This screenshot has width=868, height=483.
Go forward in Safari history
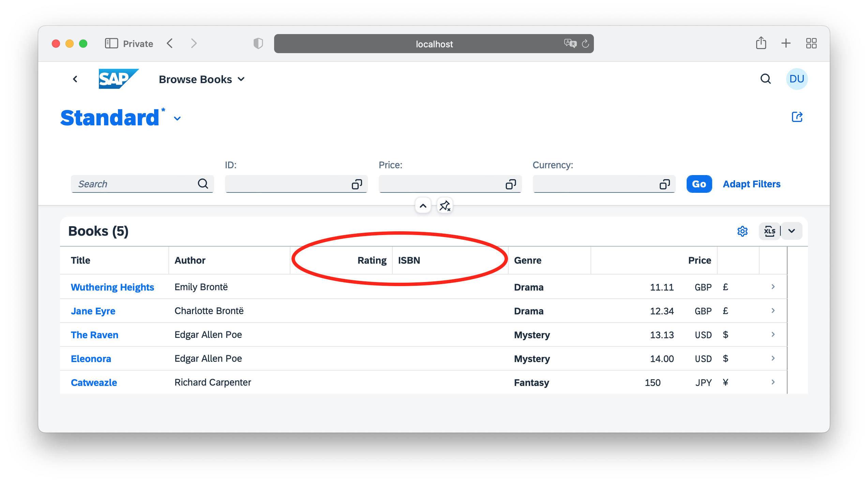194,43
